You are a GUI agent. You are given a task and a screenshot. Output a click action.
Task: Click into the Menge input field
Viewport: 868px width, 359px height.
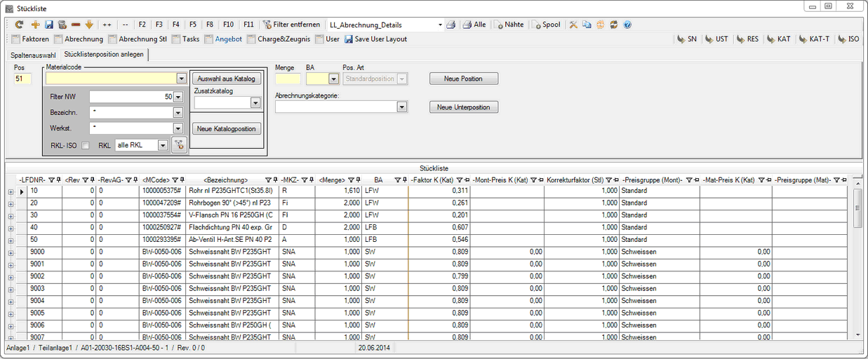click(287, 79)
